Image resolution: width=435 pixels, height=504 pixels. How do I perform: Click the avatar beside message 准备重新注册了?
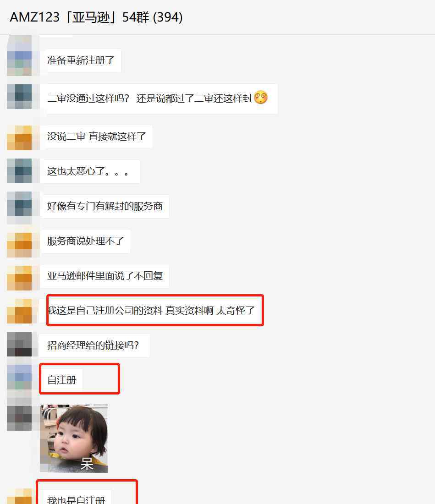pyautogui.click(x=19, y=60)
